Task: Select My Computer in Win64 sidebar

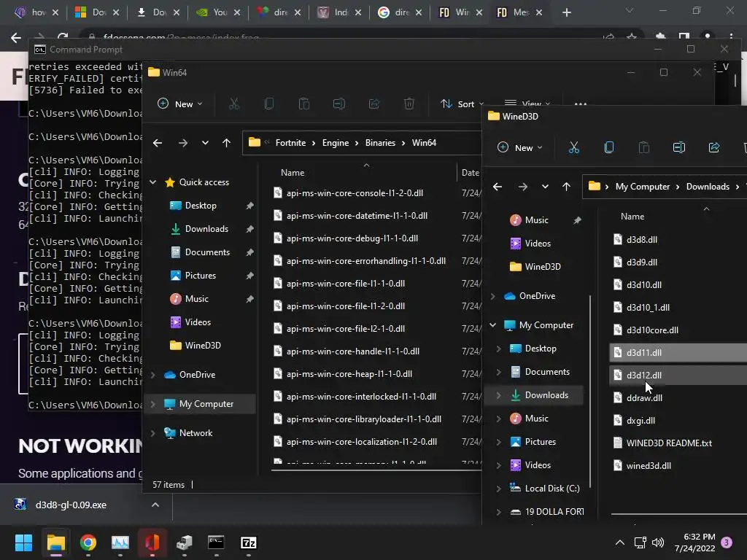Action: tap(200, 404)
